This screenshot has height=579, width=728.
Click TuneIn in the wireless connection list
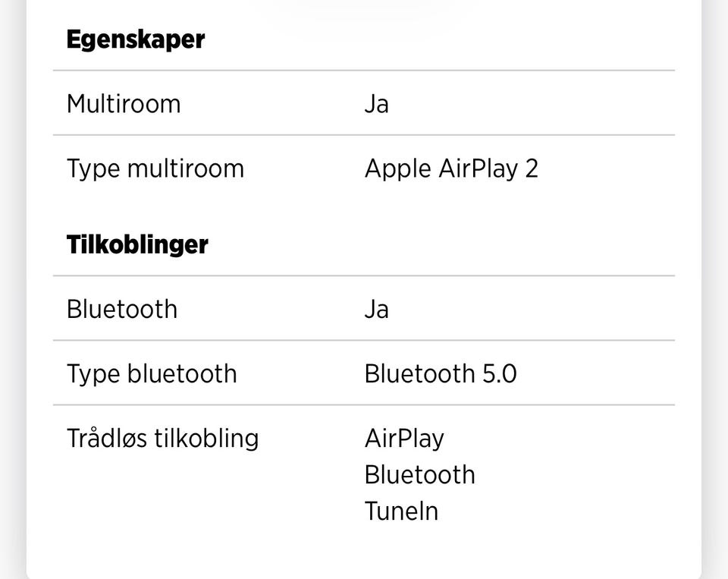[401, 511]
